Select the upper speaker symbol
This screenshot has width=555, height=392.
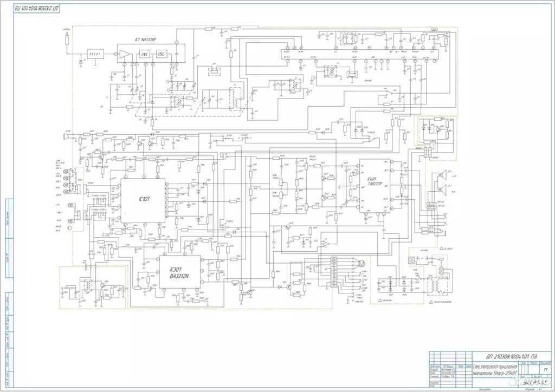coord(442,175)
